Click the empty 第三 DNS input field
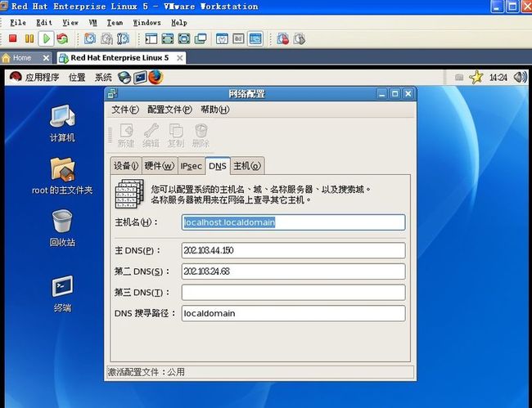Viewport: 532px width, 408px height. (294, 293)
